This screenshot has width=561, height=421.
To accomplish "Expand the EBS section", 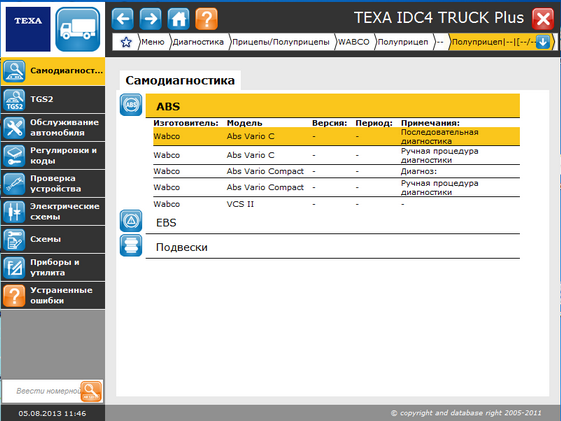I will click(x=333, y=223).
